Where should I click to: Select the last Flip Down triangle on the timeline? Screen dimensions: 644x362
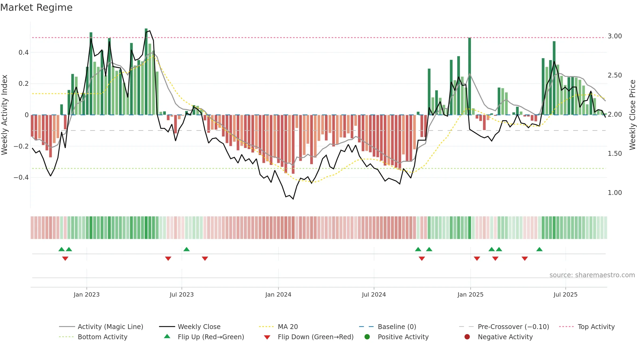point(525,258)
